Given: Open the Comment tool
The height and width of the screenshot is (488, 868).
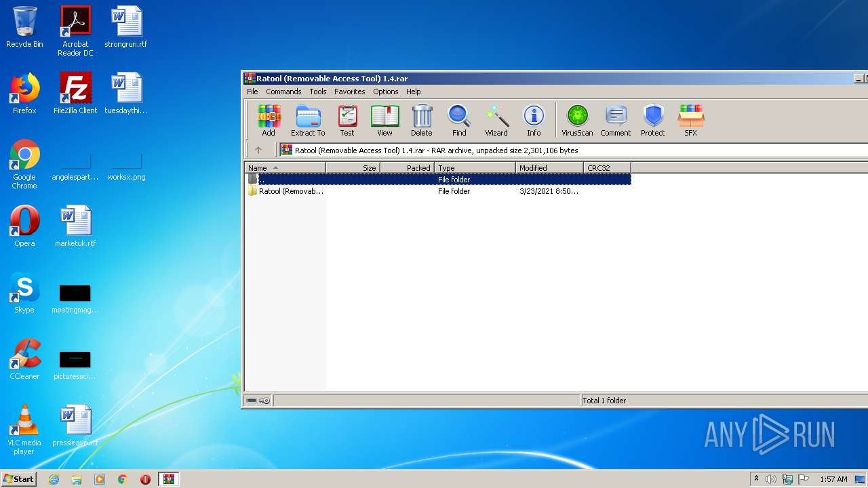Looking at the screenshot, I should point(616,121).
